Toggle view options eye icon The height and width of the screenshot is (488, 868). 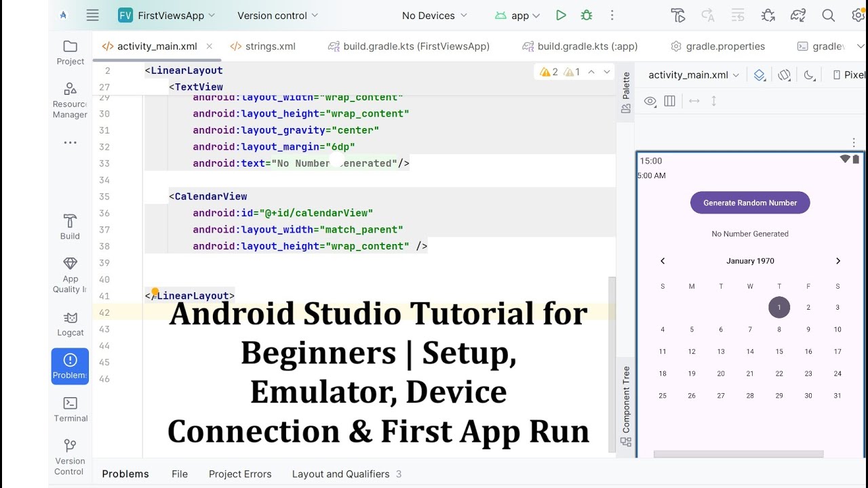tap(650, 101)
